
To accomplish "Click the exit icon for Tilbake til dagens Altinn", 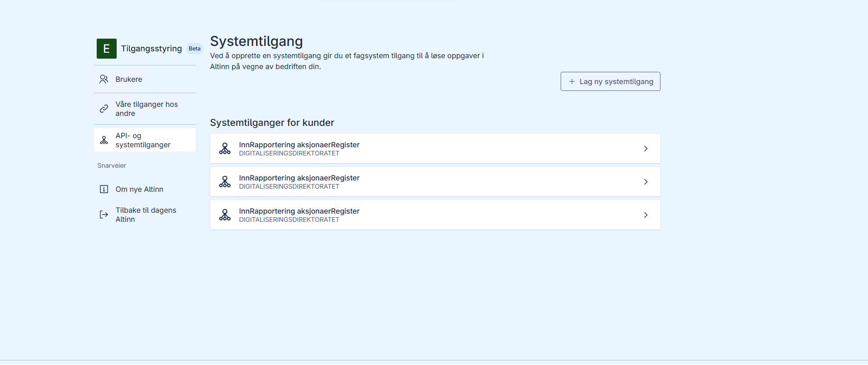I will coord(104,215).
